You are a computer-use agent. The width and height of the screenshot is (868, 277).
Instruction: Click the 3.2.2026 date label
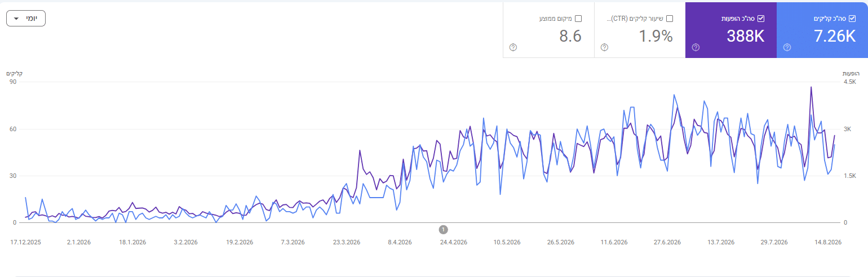[185, 242]
